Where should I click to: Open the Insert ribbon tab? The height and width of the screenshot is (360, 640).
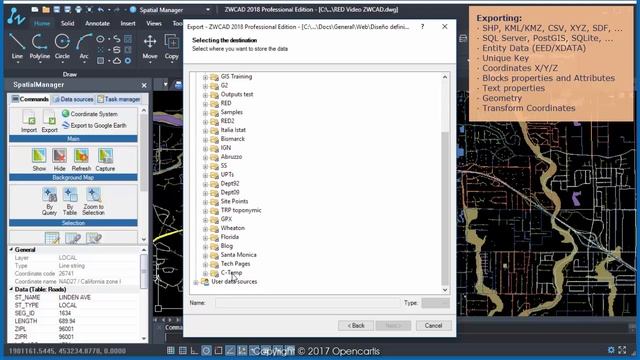click(x=128, y=23)
